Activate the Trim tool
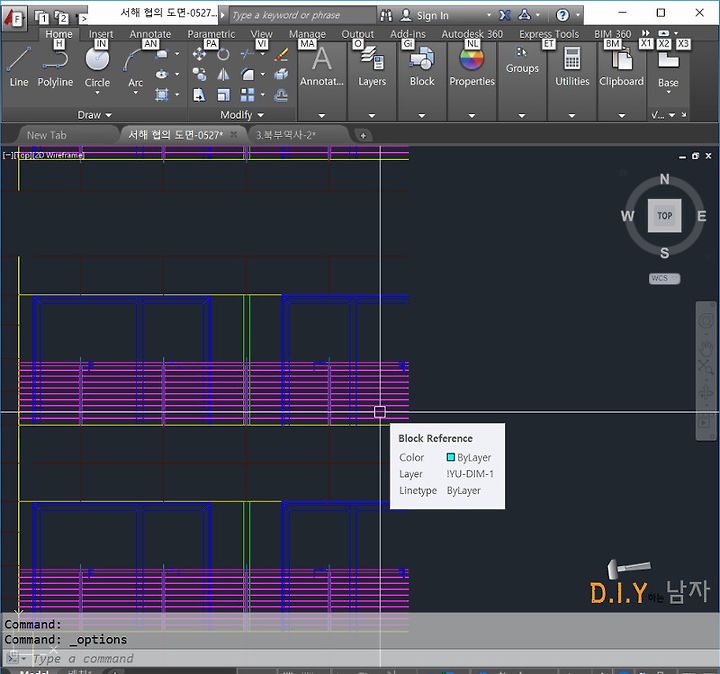 pyautogui.click(x=248, y=55)
